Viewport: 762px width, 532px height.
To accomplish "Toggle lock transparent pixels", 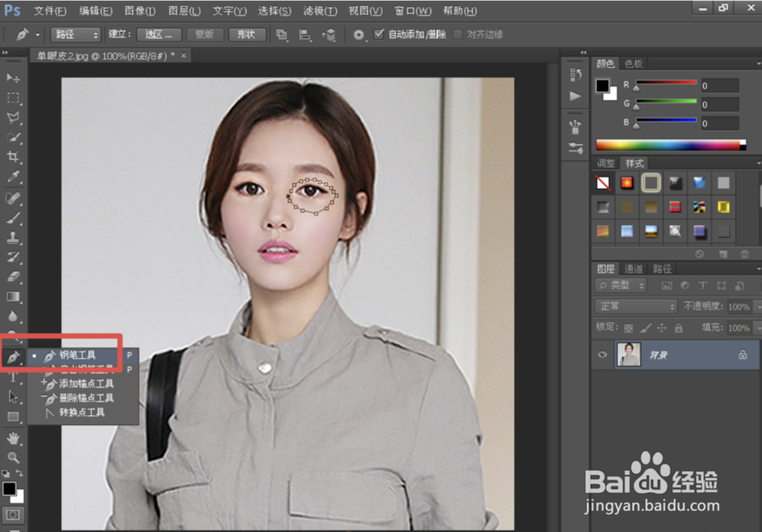I will click(629, 328).
